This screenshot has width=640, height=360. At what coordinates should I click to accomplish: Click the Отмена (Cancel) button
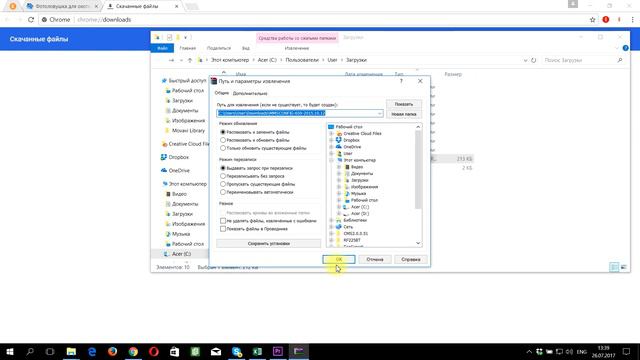pyautogui.click(x=374, y=259)
